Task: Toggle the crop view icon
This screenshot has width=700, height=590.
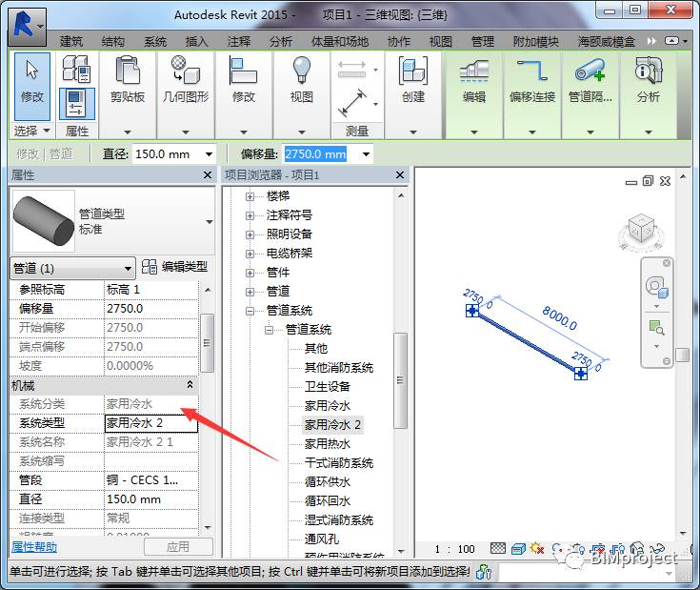Action: [598, 549]
